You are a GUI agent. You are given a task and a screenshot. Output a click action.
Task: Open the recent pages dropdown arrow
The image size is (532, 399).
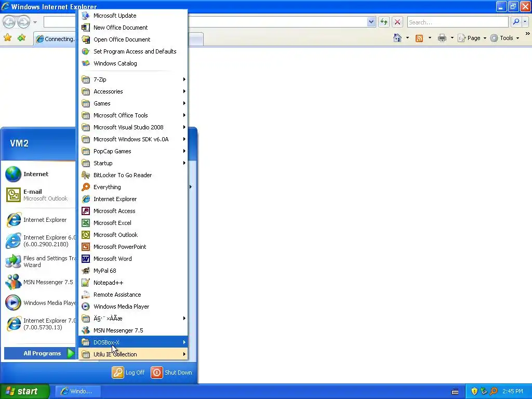tap(35, 22)
